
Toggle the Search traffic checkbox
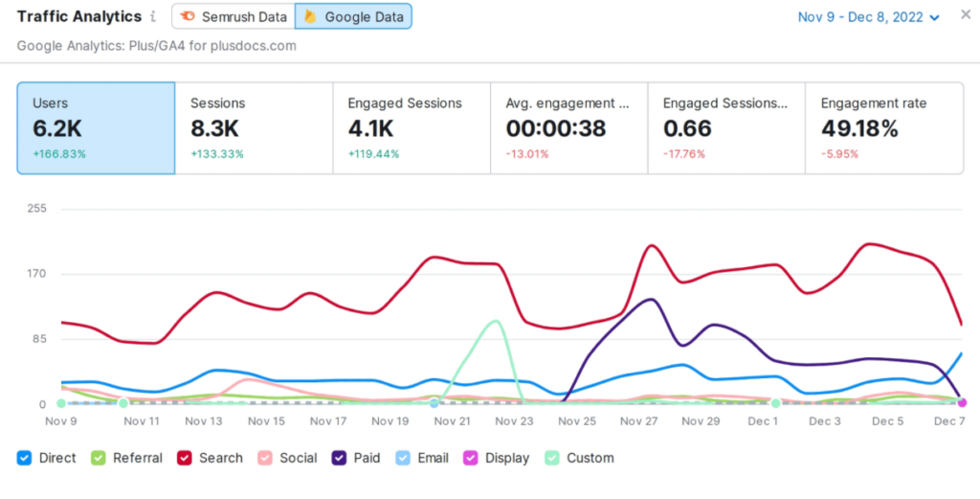pyautogui.click(x=185, y=459)
